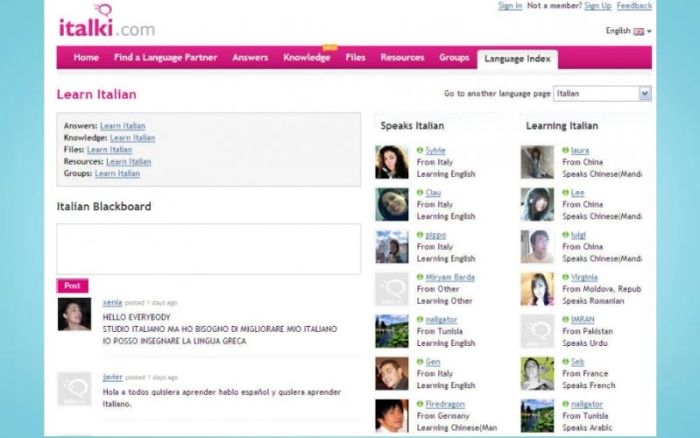The width and height of the screenshot is (700, 438).
Task: Open Clau's profile photo
Action: pos(392,204)
